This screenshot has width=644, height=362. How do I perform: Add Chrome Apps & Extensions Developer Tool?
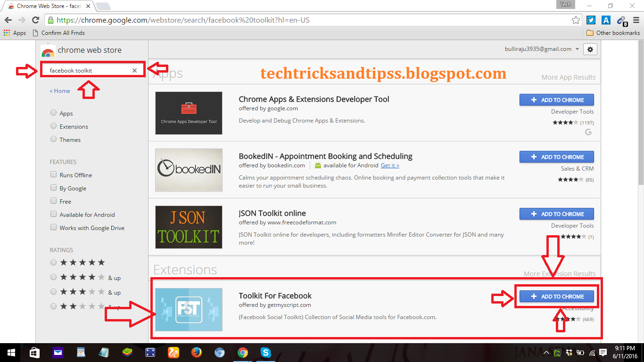tap(557, 100)
